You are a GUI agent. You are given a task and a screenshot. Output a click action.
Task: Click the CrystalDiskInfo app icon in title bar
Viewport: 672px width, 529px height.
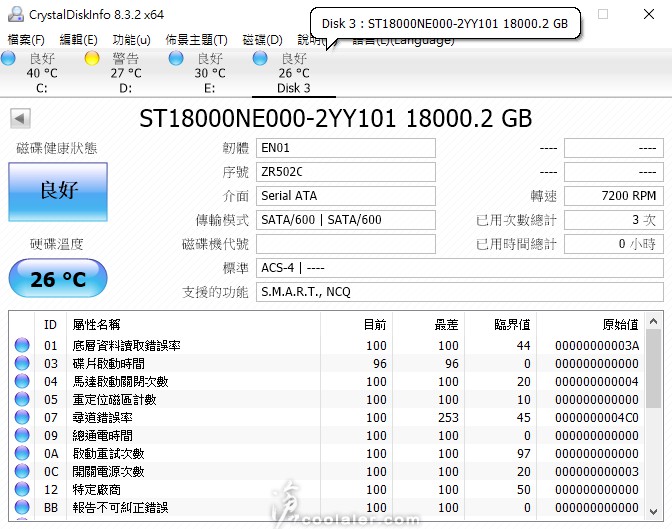(16, 15)
